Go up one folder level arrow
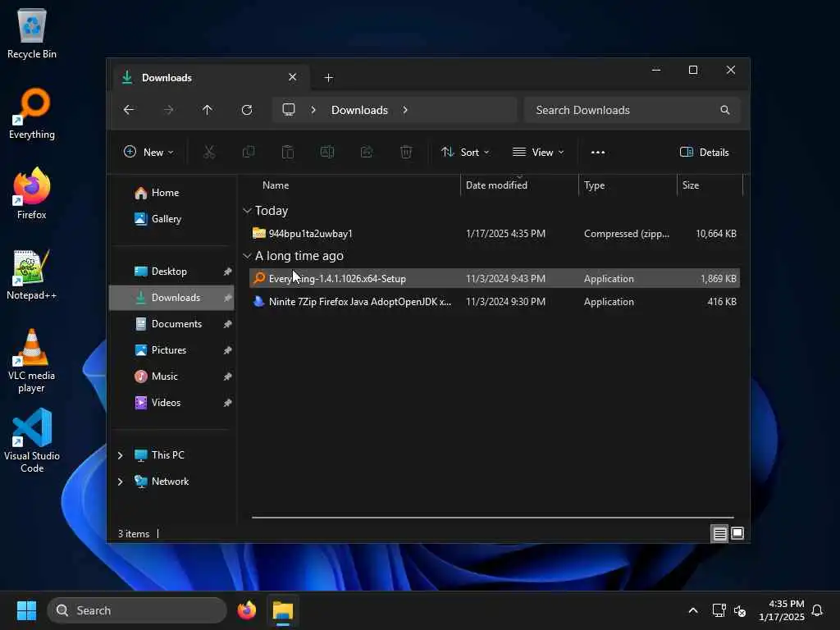Image resolution: width=840 pixels, height=630 pixels. point(208,110)
